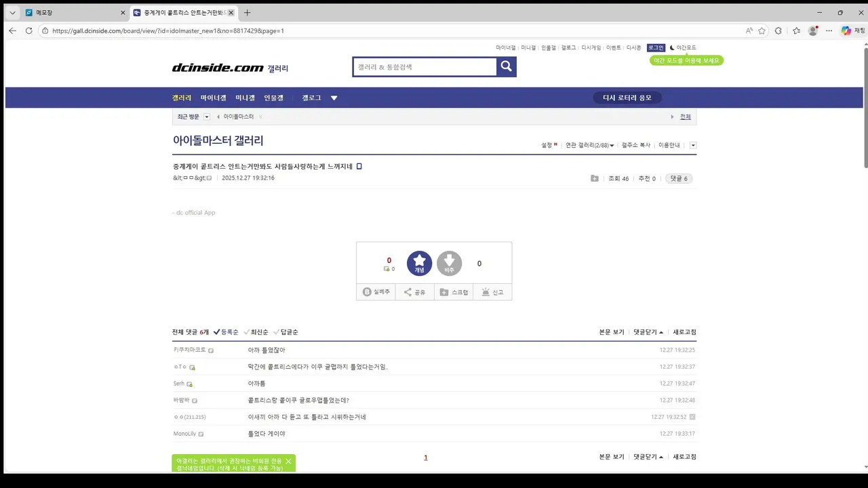Switch to the 메모장 browser tab
Viewport: 868px width, 488px height.
tap(75, 13)
